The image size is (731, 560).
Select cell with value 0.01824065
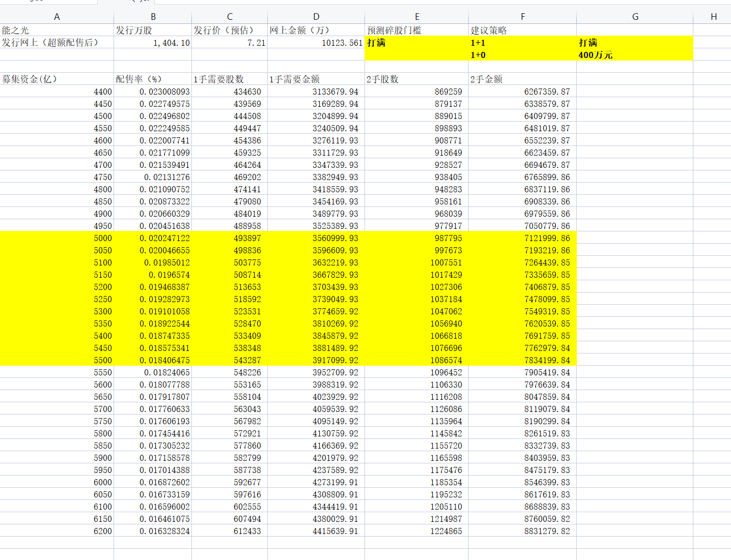(x=153, y=372)
